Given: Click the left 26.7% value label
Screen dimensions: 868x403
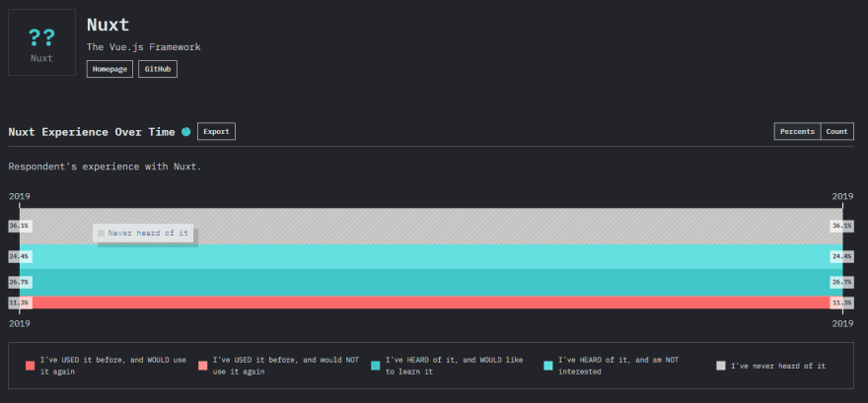Looking at the screenshot, I should [x=20, y=283].
